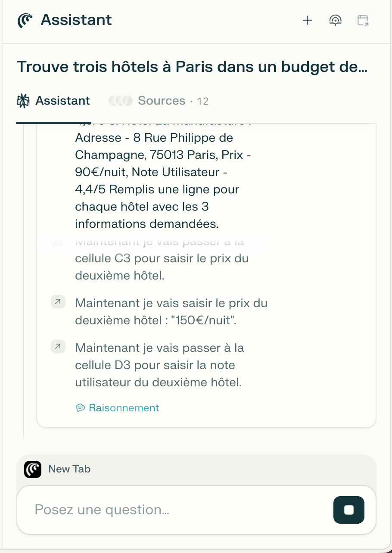Screen dimensions: 392x553
Task: Click the sources count "12"
Action: tap(202, 101)
